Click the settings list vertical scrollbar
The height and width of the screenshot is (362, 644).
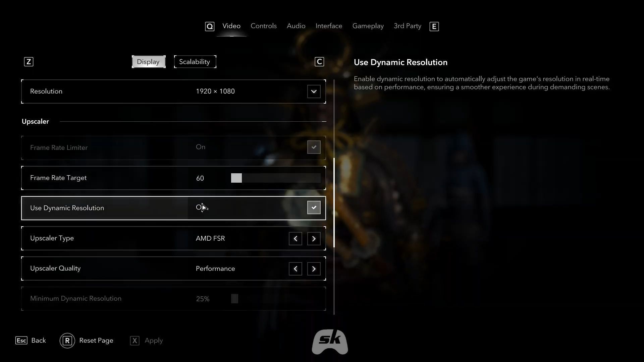(334, 202)
